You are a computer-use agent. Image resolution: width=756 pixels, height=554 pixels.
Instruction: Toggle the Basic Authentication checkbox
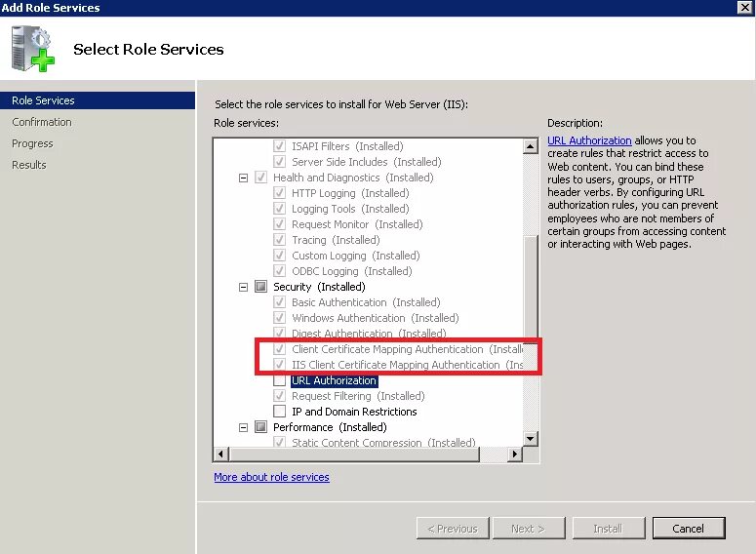point(279,302)
